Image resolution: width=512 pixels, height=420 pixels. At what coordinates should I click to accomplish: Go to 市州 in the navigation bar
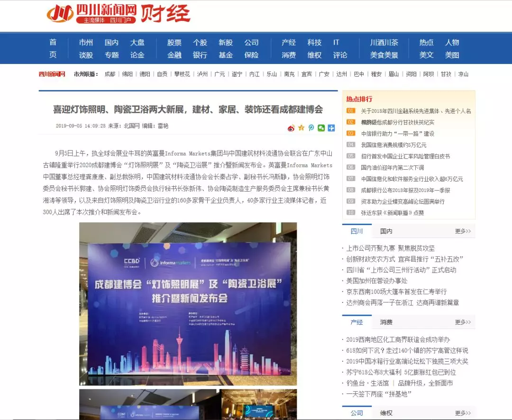coord(86,43)
